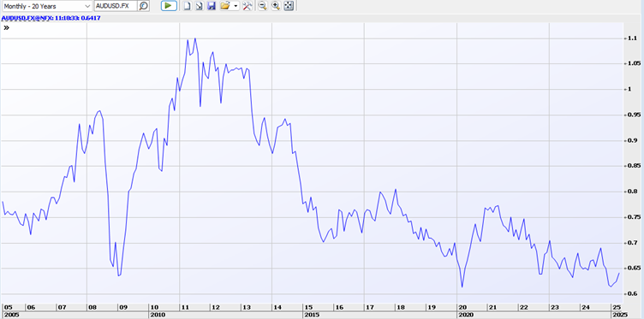Click into the AUDUSD.FX symbol field
644x319 pixels.
point(116,6)
